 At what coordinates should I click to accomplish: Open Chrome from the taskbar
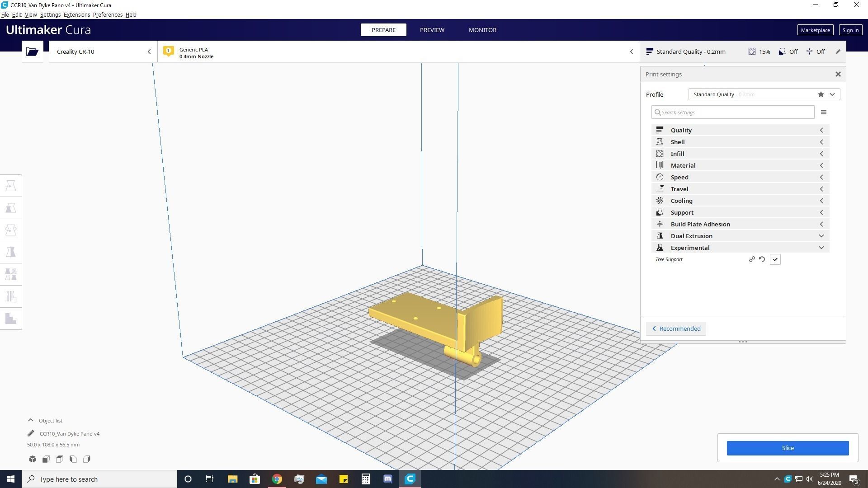277,479
